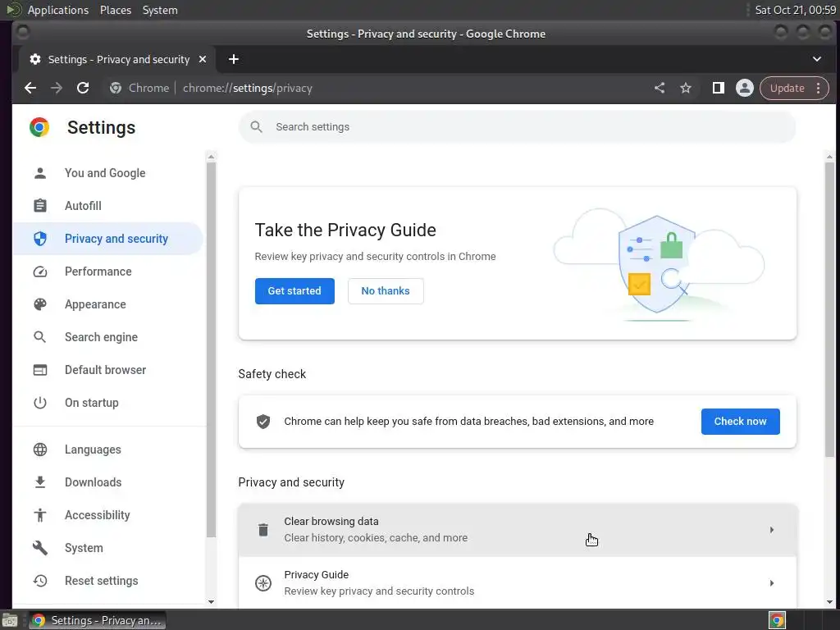840x630 pixels.
Task: Click the trash icon for Clear browsing data
Action: 263,530
